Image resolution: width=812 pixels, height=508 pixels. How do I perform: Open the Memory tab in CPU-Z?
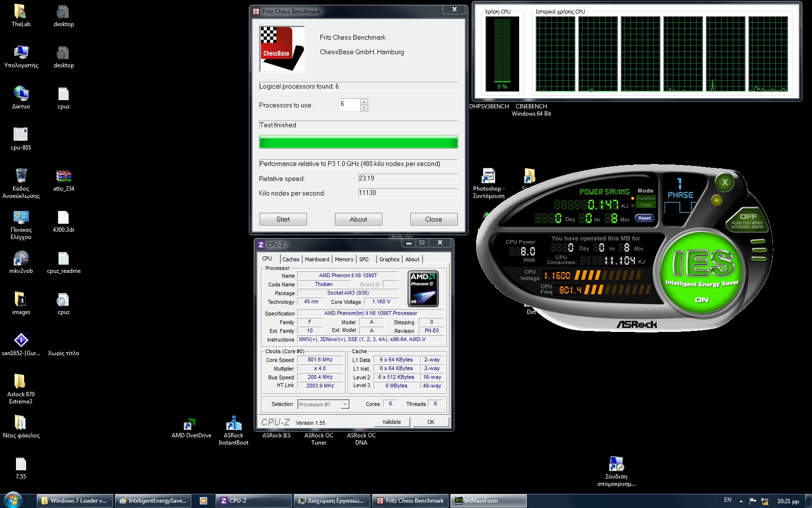[344, 259]
